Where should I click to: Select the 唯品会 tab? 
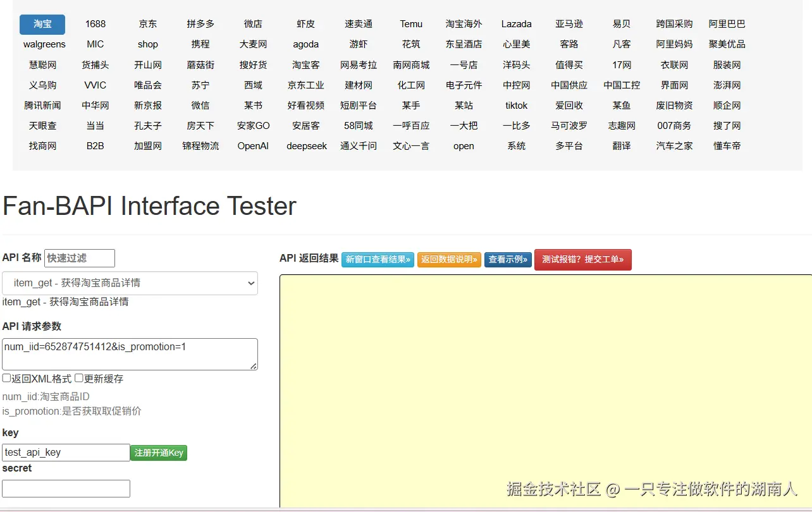point(148,85)
